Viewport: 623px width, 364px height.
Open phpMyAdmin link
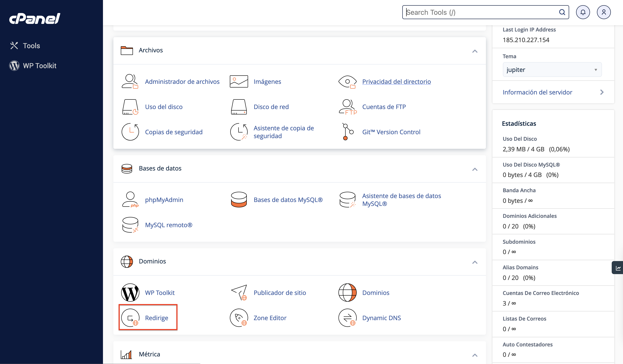pos(164,200)
